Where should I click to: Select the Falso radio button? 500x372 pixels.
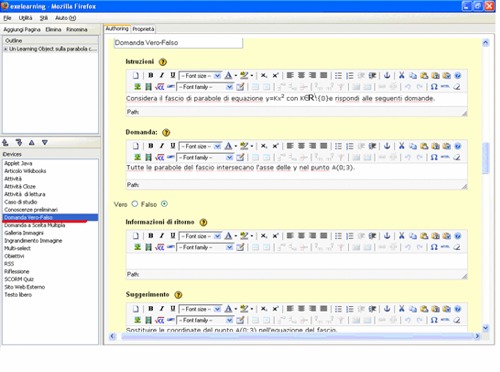(x=164, y=204)
